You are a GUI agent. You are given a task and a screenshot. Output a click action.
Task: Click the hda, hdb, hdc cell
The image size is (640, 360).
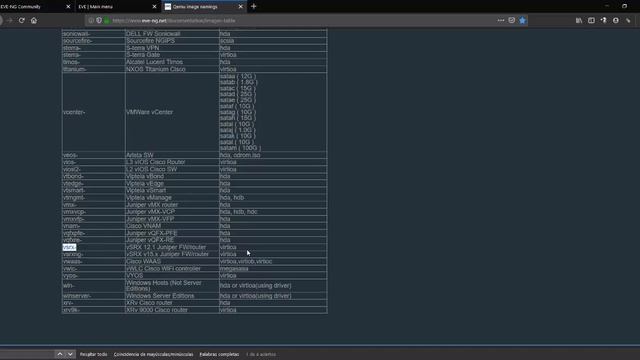(x=273, y=212)
